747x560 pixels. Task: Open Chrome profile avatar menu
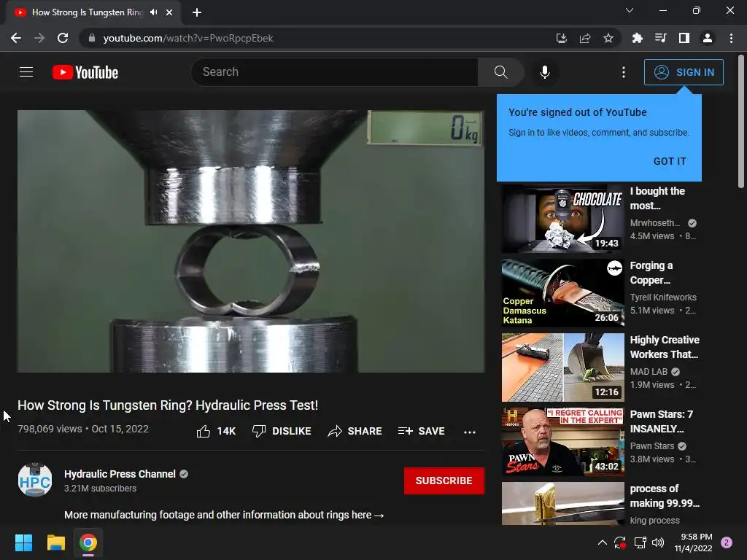pos(708,38)
